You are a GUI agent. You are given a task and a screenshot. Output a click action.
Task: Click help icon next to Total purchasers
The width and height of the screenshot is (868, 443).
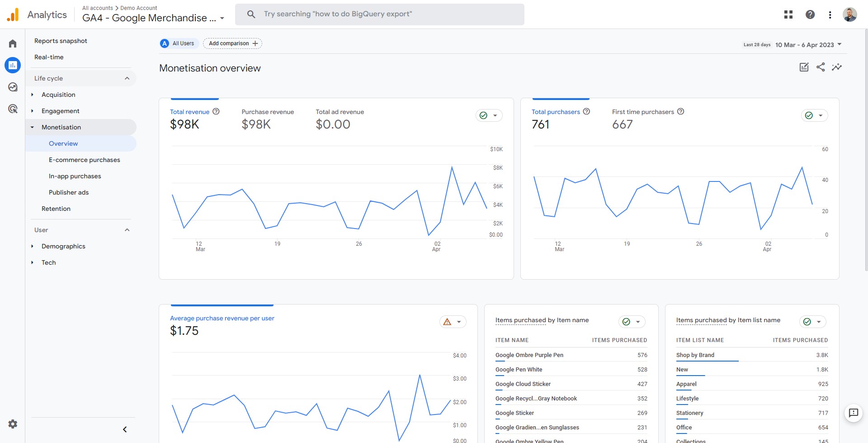(586, 111)
